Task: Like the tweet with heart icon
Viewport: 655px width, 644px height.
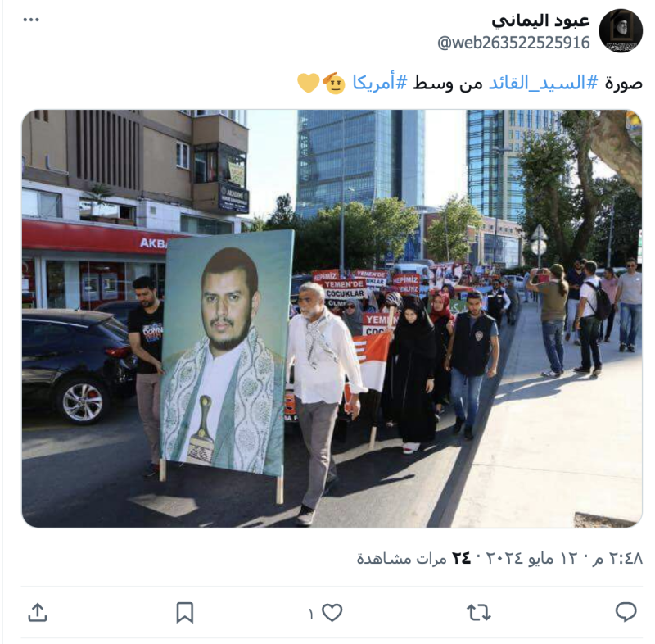Action: click(x=332, y=613)
